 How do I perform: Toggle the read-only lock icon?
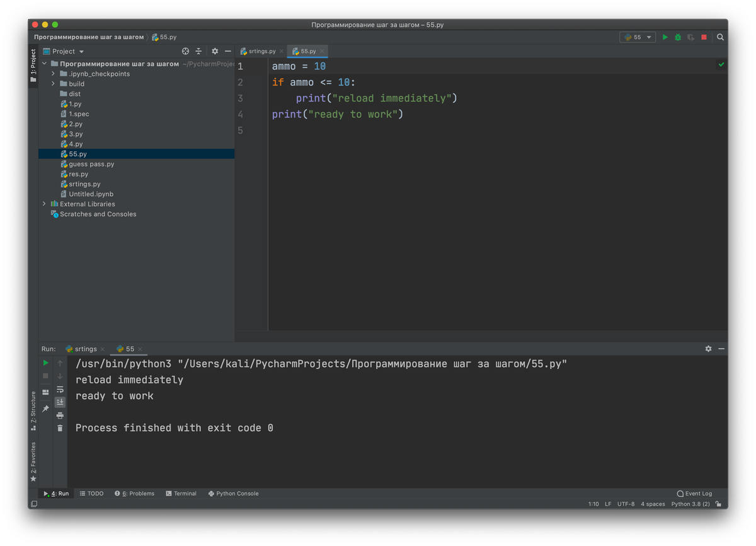(x=719, y=504)
